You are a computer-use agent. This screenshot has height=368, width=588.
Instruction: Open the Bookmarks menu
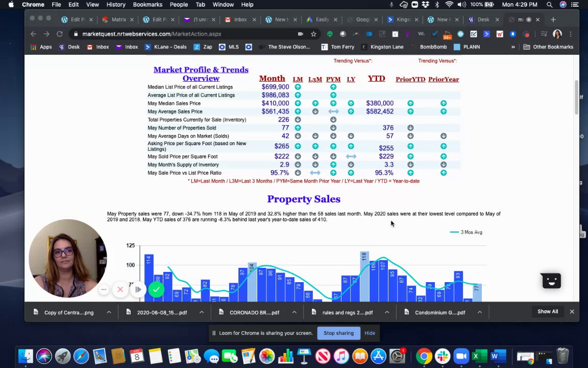coord(148,5)
